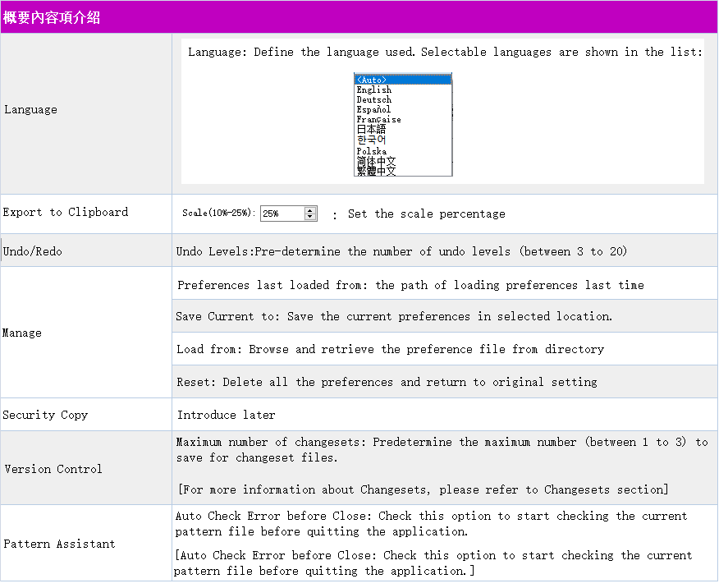Select 日本語 from the language list
The height and width of the screenshot is (588, 728).
coord(371,130)
